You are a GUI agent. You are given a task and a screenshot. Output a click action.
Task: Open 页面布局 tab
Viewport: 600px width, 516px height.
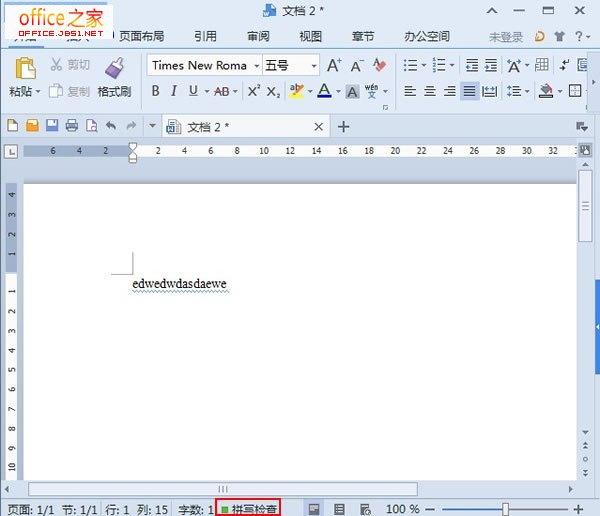click(x=142, y=36)
